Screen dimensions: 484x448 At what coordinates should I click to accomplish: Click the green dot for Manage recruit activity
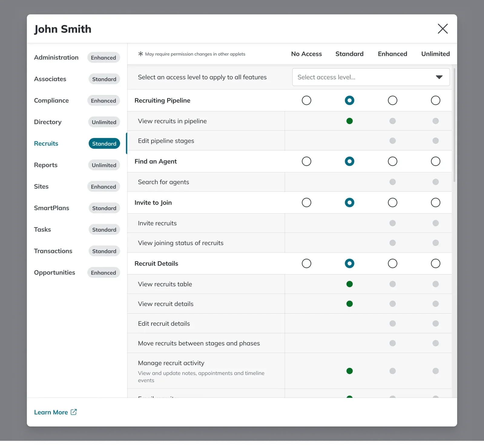349,371
